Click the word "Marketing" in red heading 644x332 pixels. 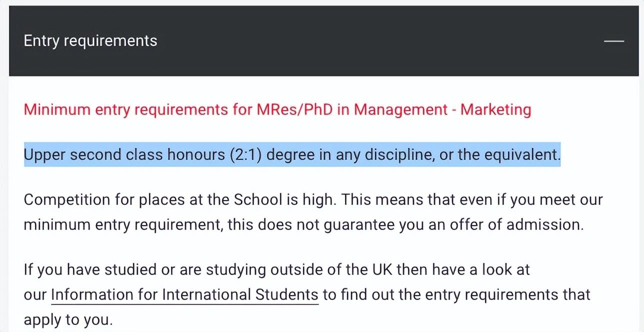(x=495, y=109)
